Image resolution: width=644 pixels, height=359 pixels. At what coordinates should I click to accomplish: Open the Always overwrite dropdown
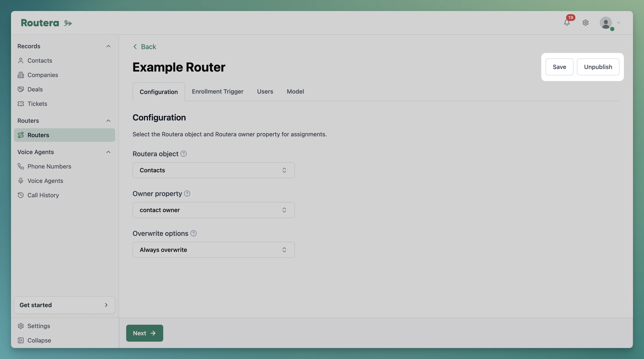pyautogui.click(x=213, y=250)
